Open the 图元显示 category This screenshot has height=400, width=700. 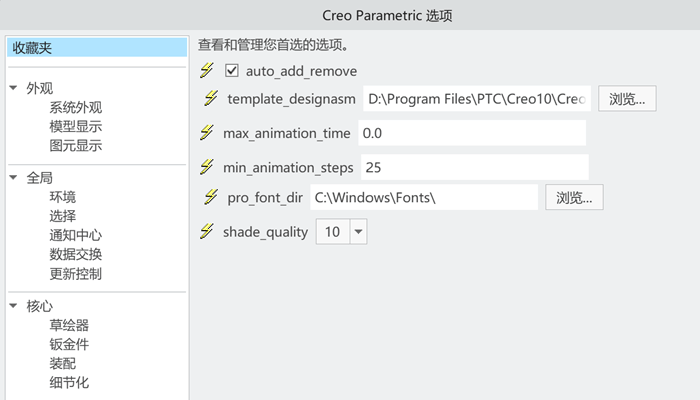pos(75,146)
